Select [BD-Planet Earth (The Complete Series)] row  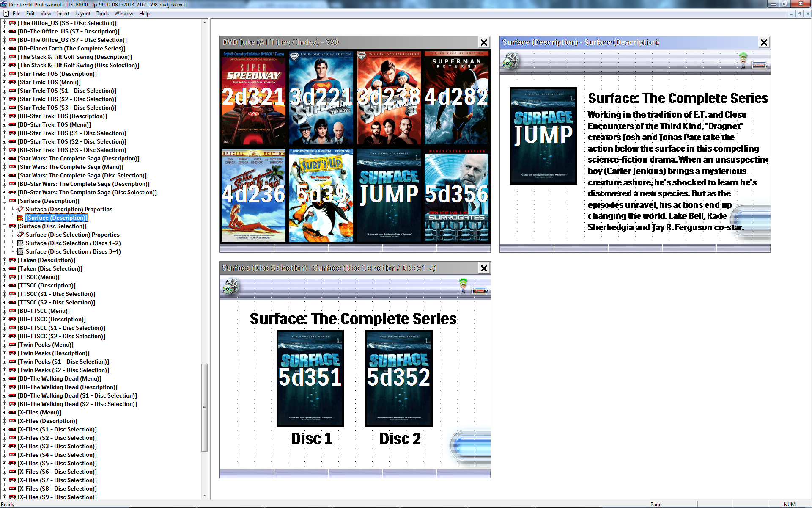71,48
